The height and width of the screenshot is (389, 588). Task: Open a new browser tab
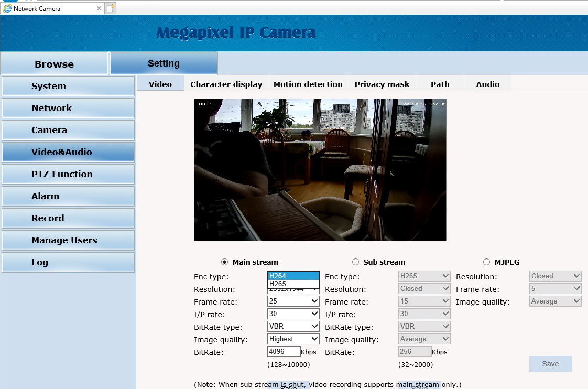[x=110, y=8]
